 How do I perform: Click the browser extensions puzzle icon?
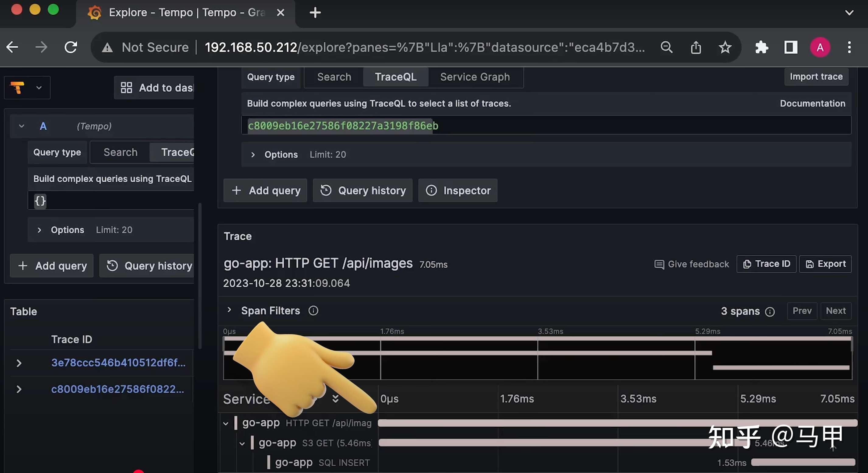point(761,47)
